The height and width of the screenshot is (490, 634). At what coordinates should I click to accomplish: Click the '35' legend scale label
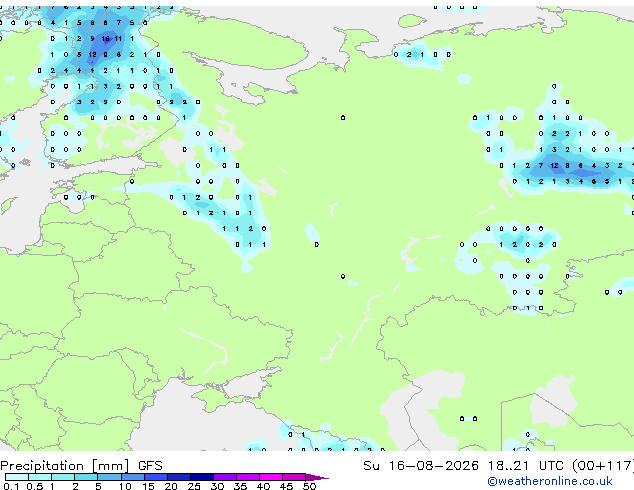240,486
